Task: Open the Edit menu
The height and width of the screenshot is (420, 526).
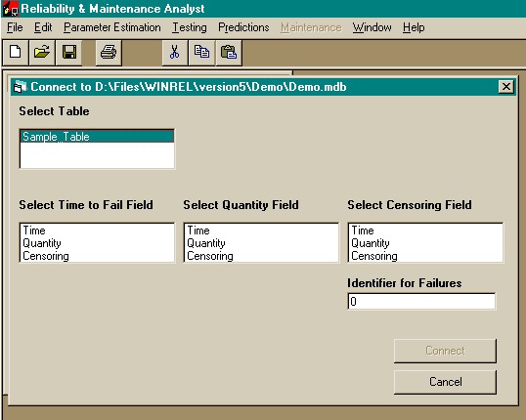Action: pos(43,27)
